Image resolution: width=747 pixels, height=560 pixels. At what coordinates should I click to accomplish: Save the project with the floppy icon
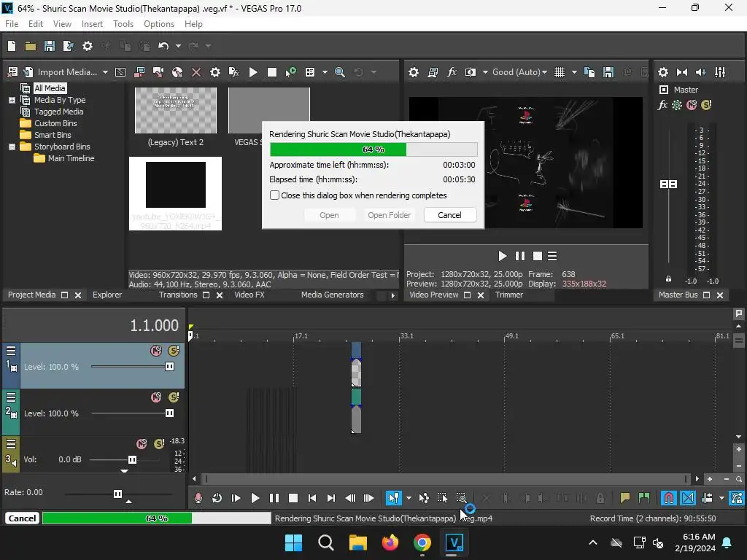click(49, 46)
